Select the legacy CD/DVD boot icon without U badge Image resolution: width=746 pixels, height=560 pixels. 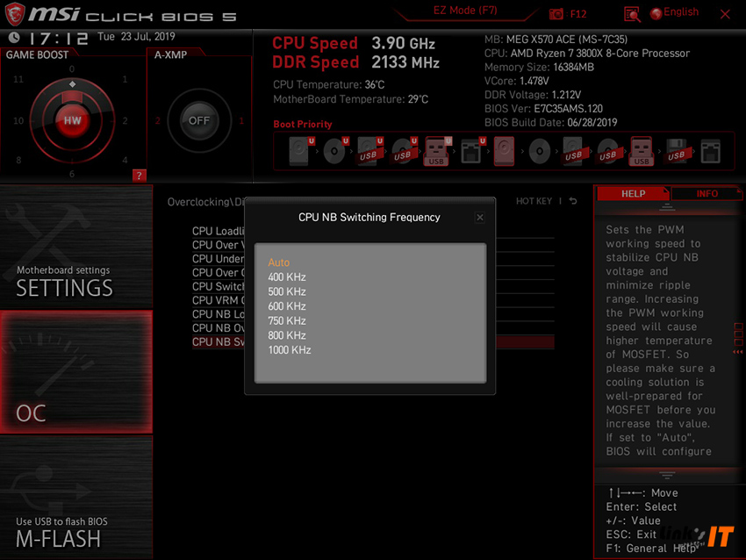coord(540,151)
